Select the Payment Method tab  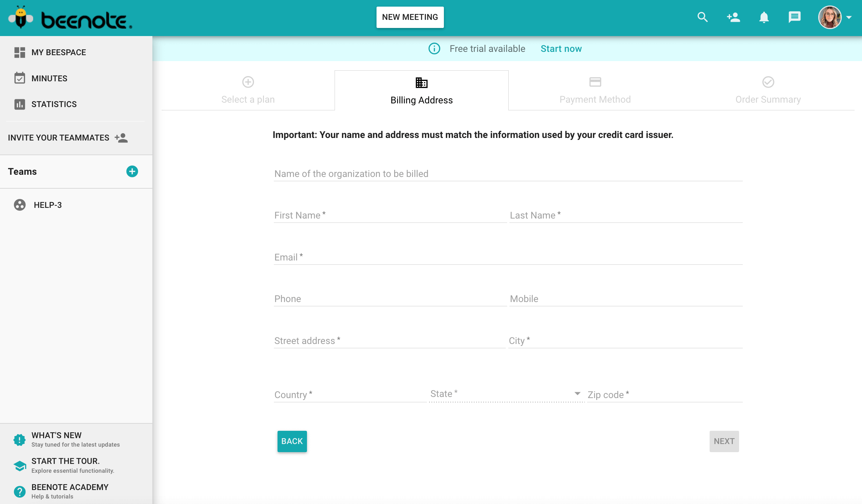coord(595,89)
